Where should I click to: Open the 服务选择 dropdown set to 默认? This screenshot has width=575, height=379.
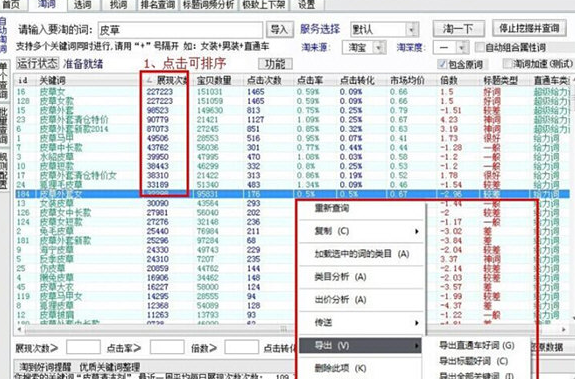(x=384, y=30)
